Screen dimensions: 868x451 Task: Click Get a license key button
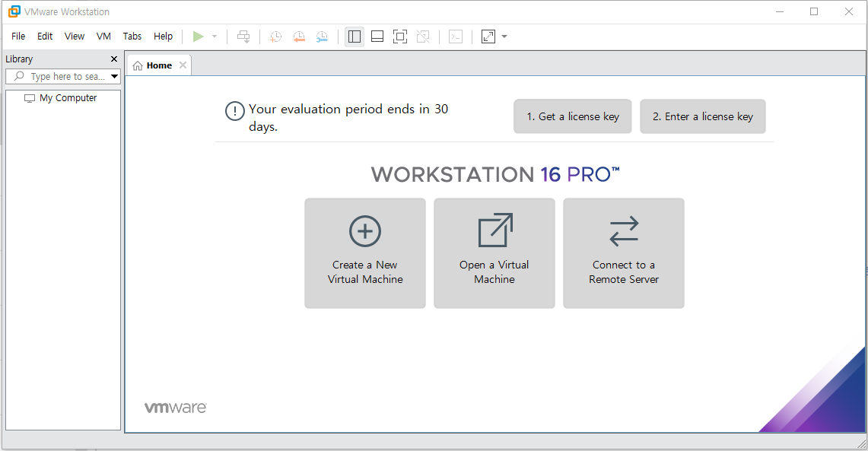pos(572,116)
